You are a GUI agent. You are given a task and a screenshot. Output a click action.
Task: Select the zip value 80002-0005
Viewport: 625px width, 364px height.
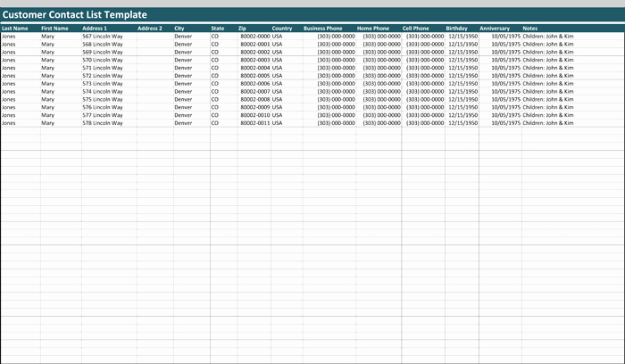click(x=255, y=76)
